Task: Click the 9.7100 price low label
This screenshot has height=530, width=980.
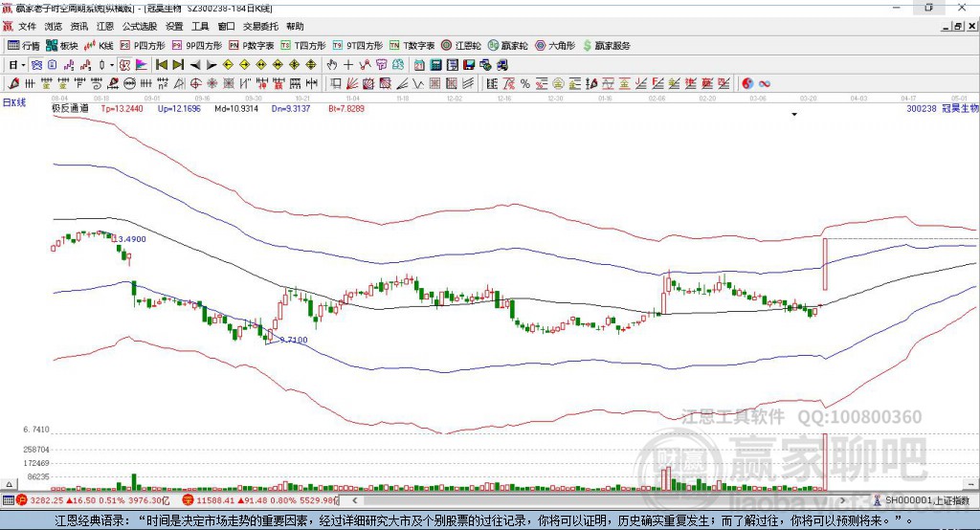Action: click(x=294, y=340)
